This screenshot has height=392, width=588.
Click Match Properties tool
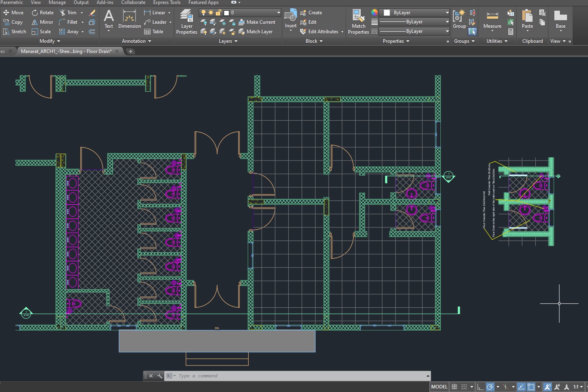tap(358, 22)
